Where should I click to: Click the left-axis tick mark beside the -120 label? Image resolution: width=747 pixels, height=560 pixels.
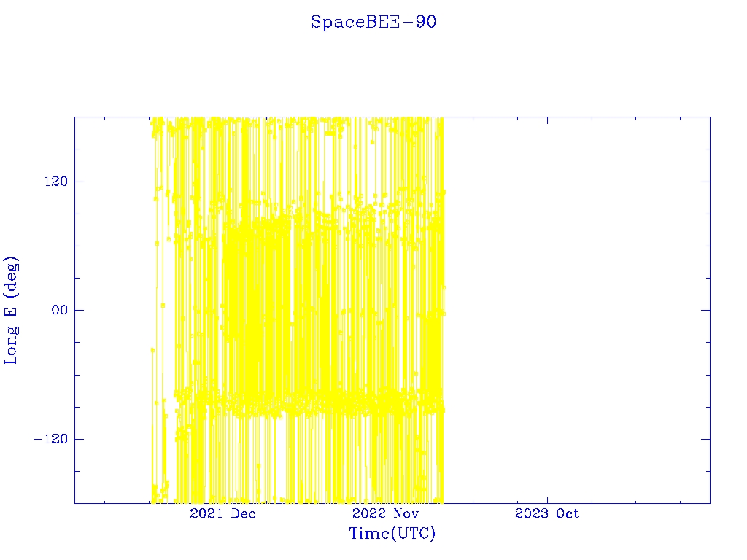(x=79, y=439)
